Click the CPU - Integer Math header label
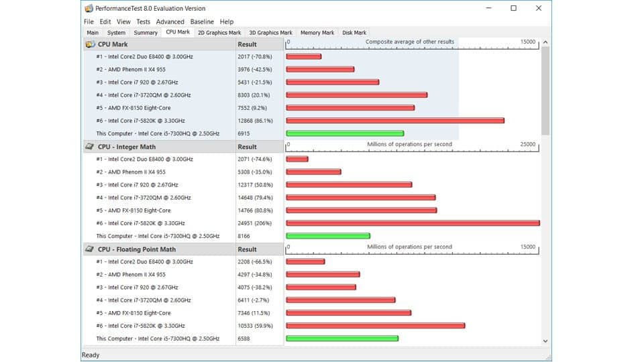 127,147
